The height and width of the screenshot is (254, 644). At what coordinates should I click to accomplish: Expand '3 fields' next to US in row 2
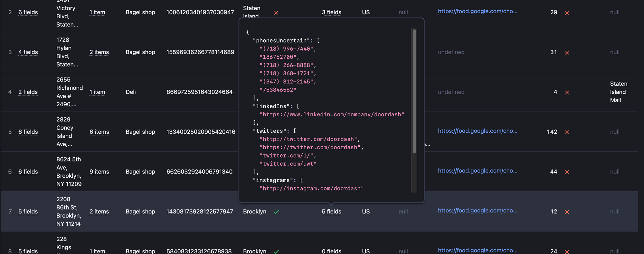click(331, 12)
